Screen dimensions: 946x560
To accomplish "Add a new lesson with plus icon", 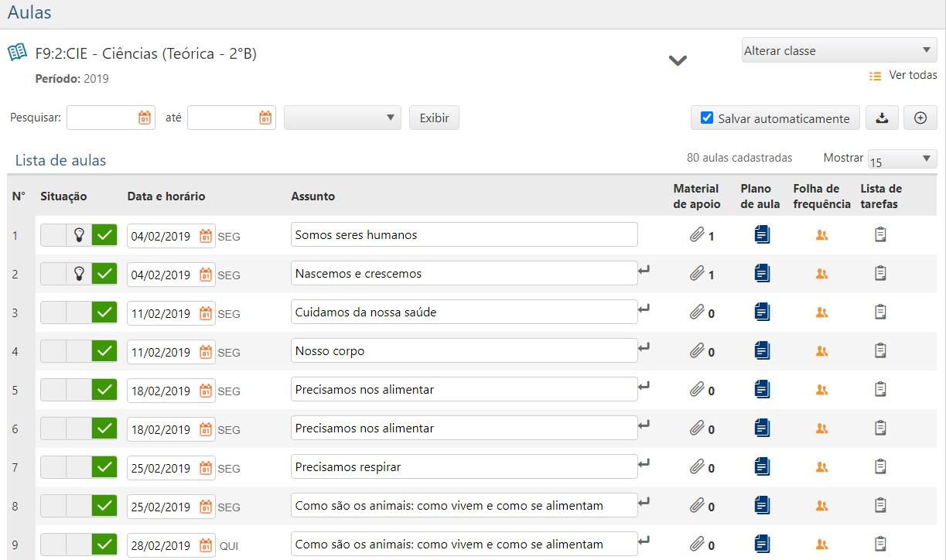I will coord(920,118).
